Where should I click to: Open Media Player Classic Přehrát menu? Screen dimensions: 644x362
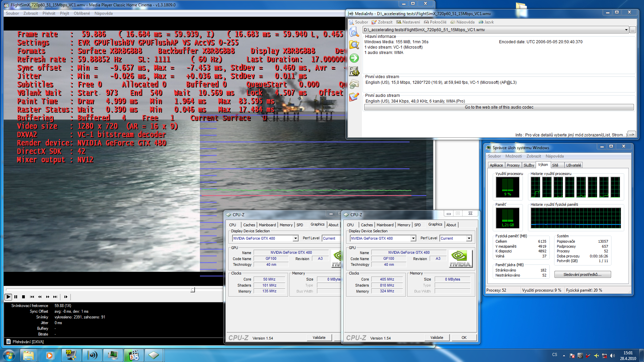[49, 13]
